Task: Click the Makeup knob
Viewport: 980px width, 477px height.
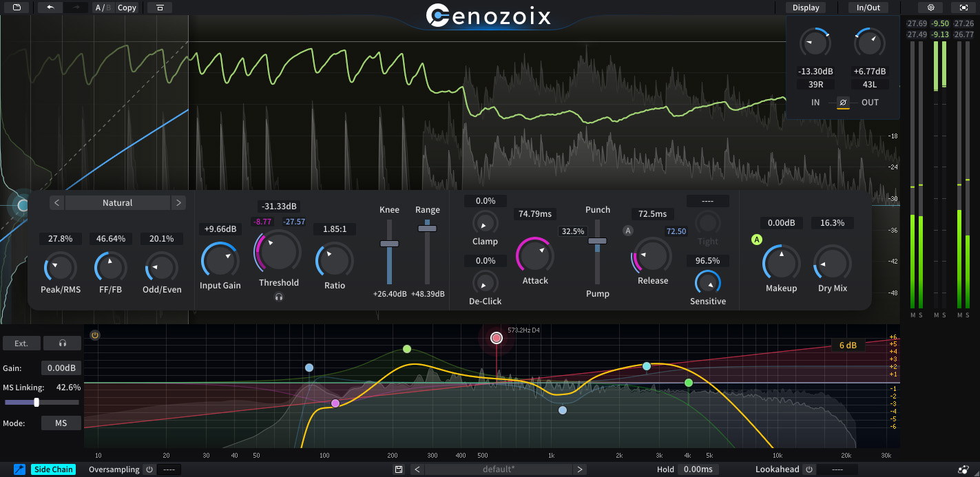Action: tap(781, 263)
